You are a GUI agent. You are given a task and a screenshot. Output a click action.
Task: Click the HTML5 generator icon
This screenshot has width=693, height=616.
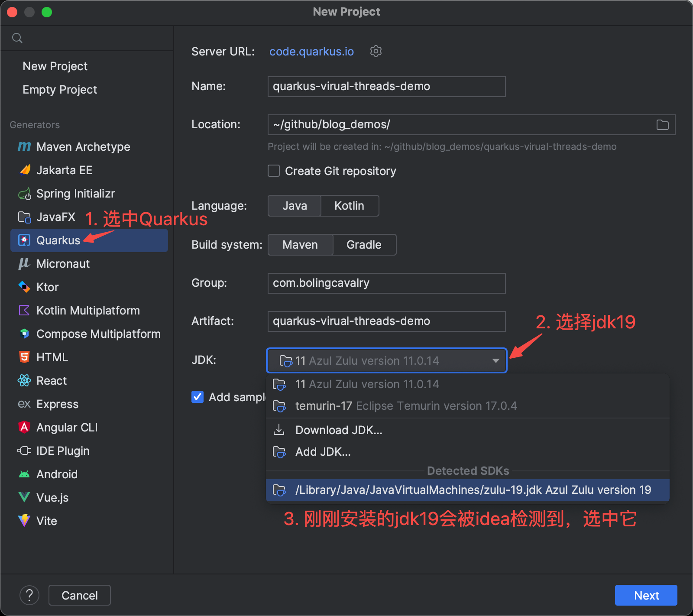pos(24,357)
